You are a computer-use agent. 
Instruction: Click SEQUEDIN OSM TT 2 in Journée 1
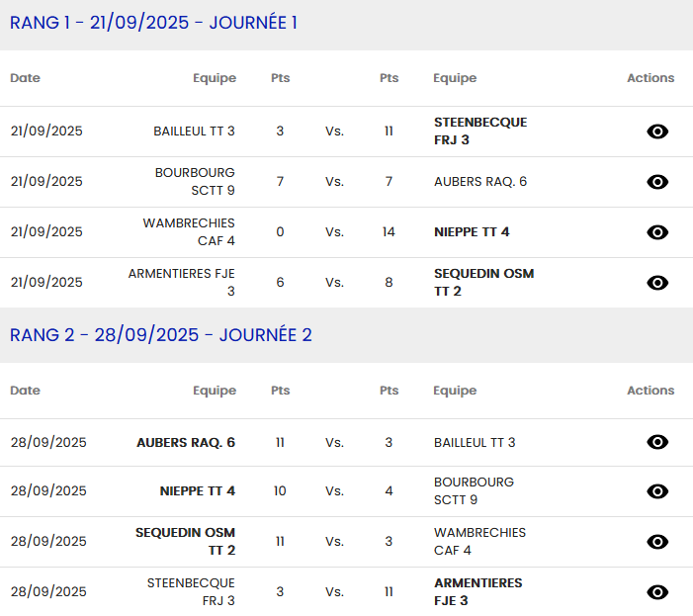[x=483, y=282]
